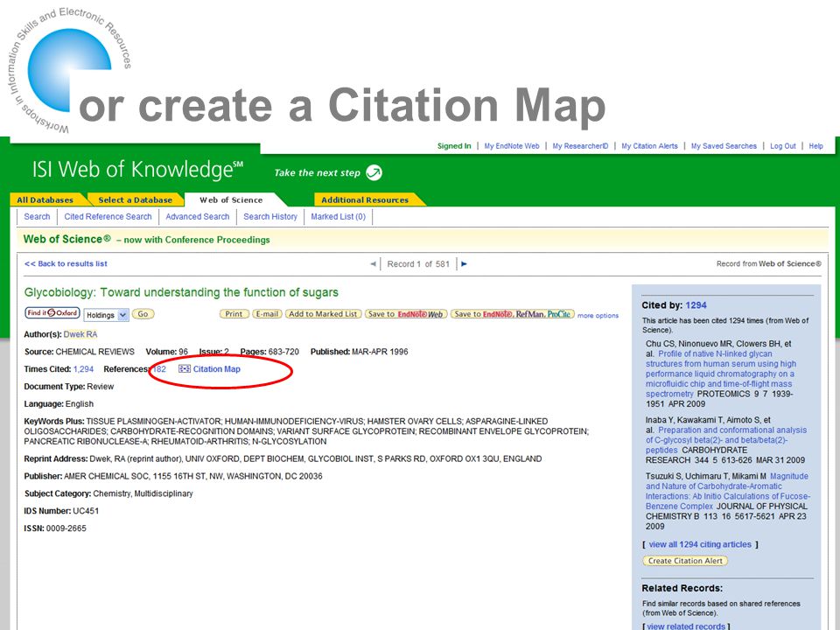840x630 pixels.
Task: Click My Citation Alerts link
Action: point(649,146)
